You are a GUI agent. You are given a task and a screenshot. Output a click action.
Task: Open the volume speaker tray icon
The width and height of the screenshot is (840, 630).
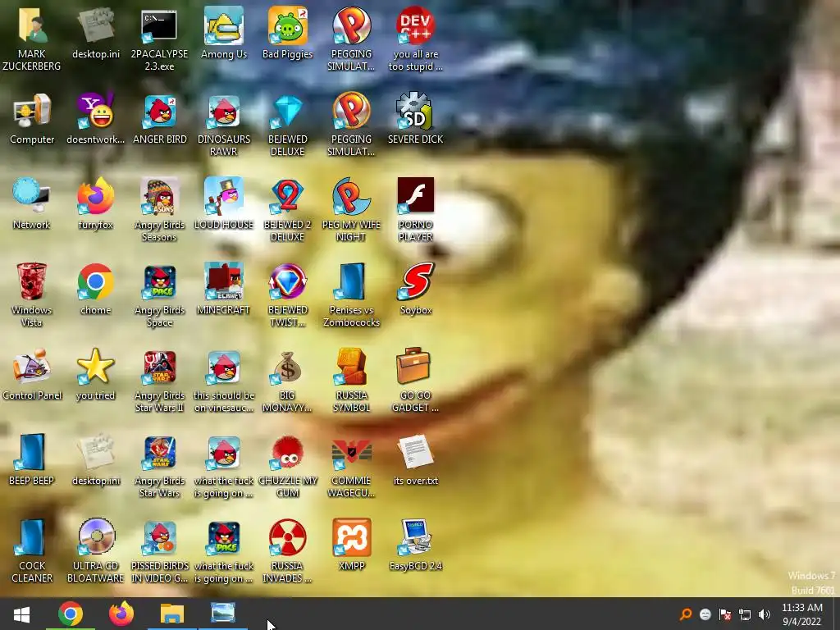[x=765, y=614]
